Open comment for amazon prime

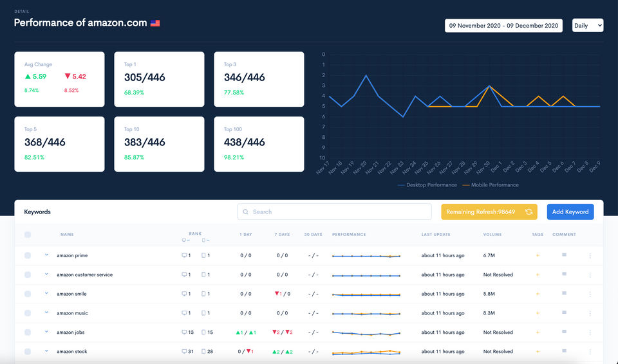(x=565, y=255)
